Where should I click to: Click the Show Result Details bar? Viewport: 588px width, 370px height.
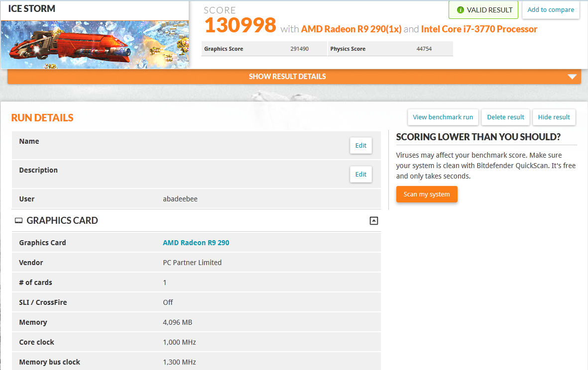pos(294,77)
